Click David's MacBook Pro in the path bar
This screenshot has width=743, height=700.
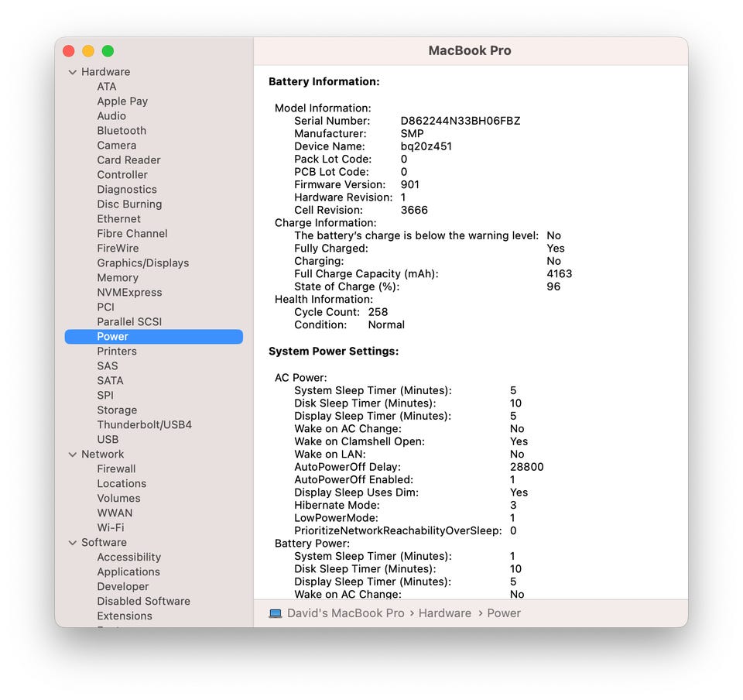click(x=346, y=613)
